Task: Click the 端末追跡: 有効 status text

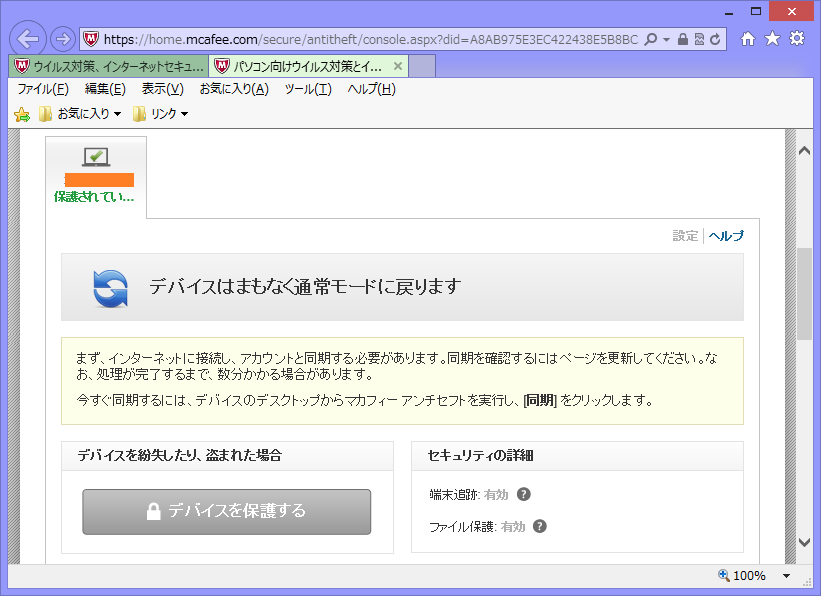Action: pyautogui.click(x=469, y=494)
